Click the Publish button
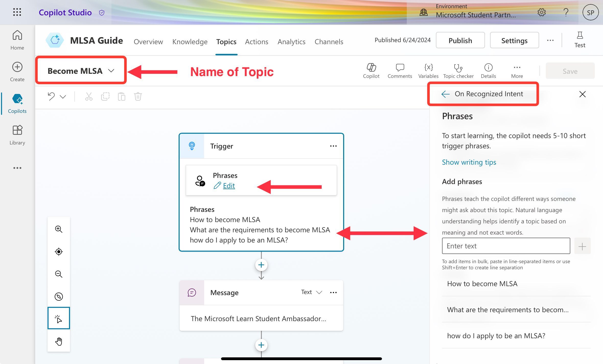Viewport: 603px width, 364px height. (x=460, y=40)
